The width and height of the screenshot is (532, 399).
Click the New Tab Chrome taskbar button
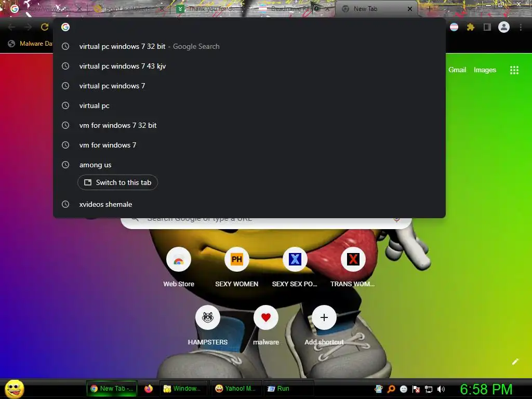click(112, 389)
